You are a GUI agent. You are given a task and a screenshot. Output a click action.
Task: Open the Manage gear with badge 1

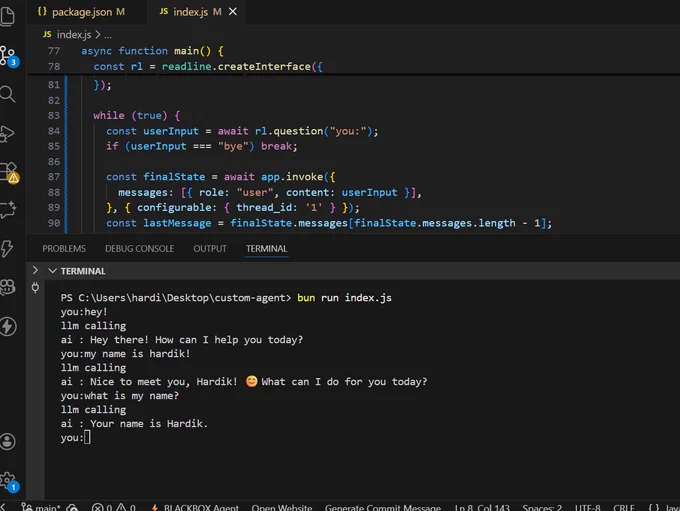click(9, 482)
